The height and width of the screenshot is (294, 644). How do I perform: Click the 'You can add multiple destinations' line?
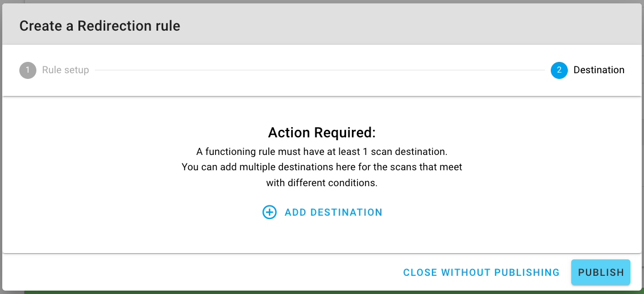click(x=322, y=167)
